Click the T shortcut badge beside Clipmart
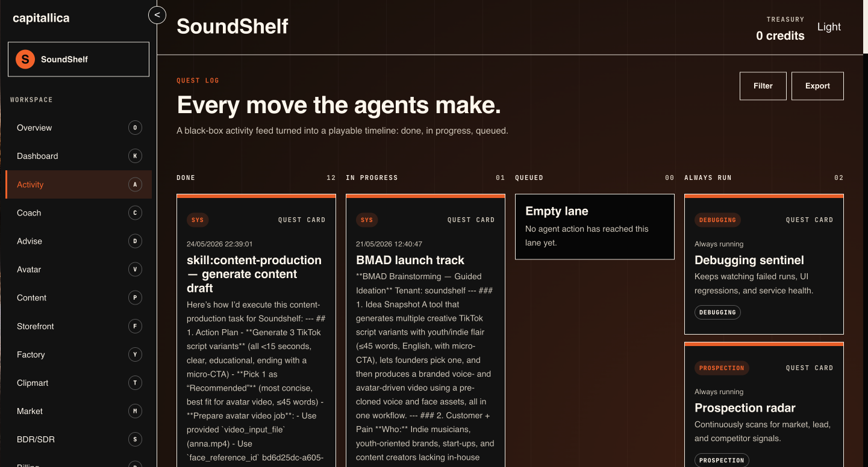This screenshot has width=868, height=467. click(135, 383)
